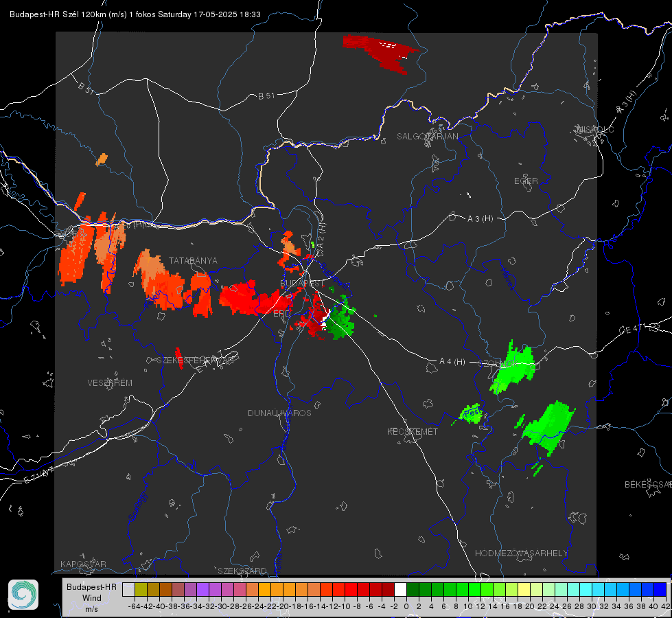Select the yellow swatch between 18 and 20
The image size is (672, 618).
pos(524,589)
